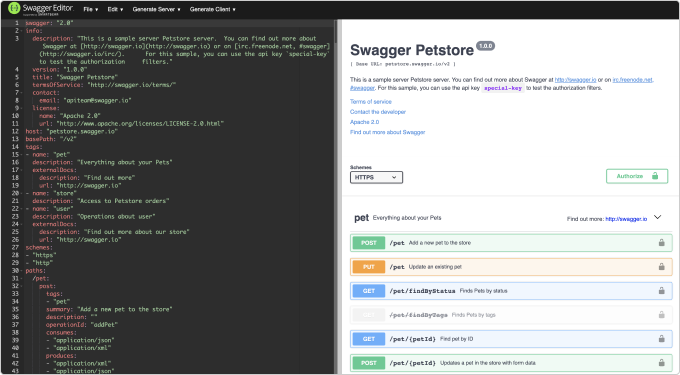
Task: Click the lock on deprecated /pet/findByTags
Action: coord(661,315)
